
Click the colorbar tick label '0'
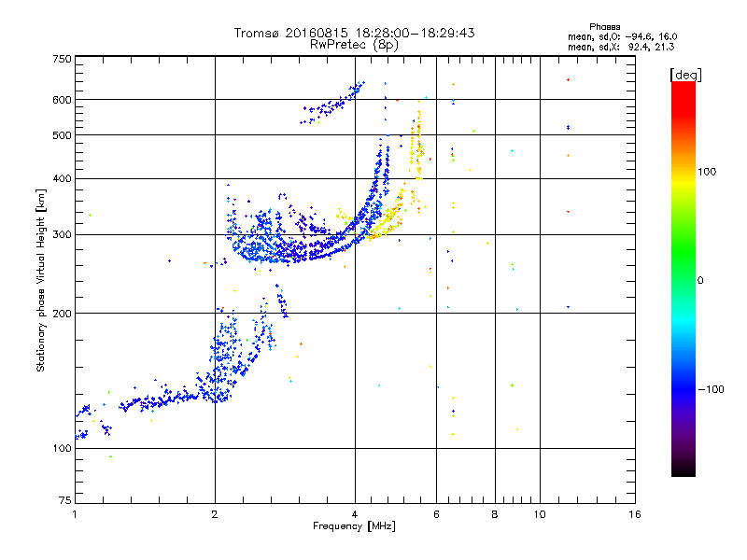[x=700, y=280]
